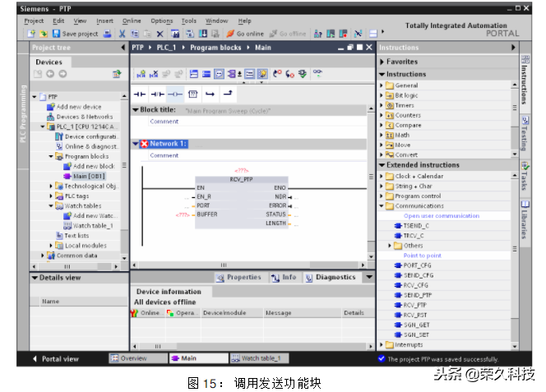Click the Go online toolbar button
546x392 pixels.
point(245,34)
